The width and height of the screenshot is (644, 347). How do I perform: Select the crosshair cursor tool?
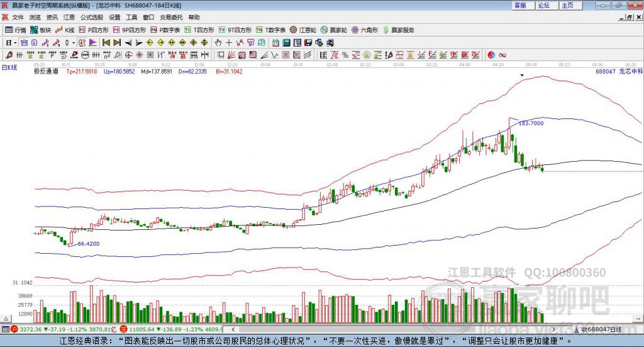click(x=229, y=43)
